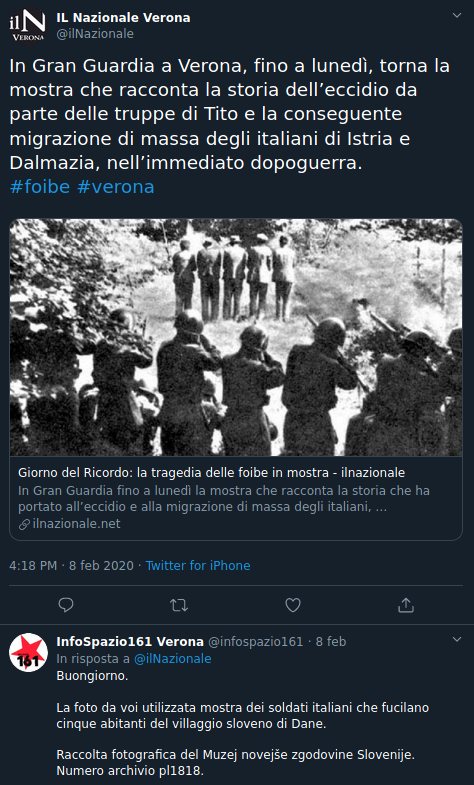
Task: Click the 4:18 PM 8 feb 2020 timestamp
Action: click(72, 566)
